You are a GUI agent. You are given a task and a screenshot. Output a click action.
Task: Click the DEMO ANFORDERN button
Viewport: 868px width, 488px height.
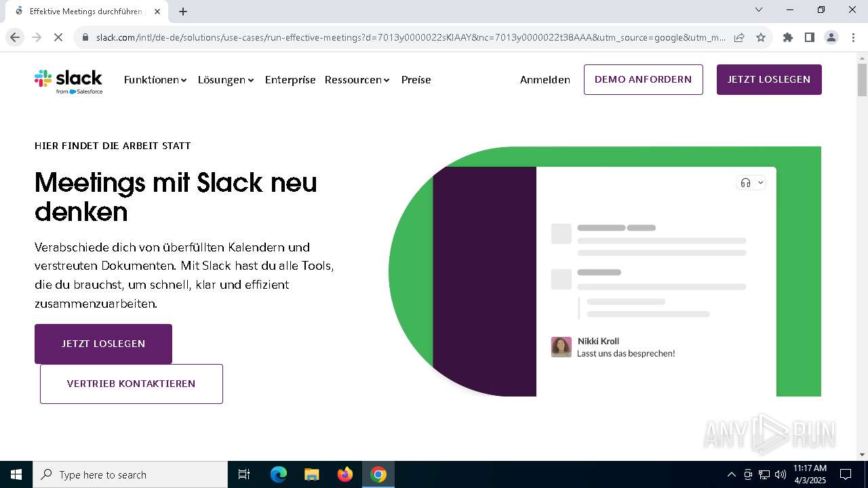644,79
